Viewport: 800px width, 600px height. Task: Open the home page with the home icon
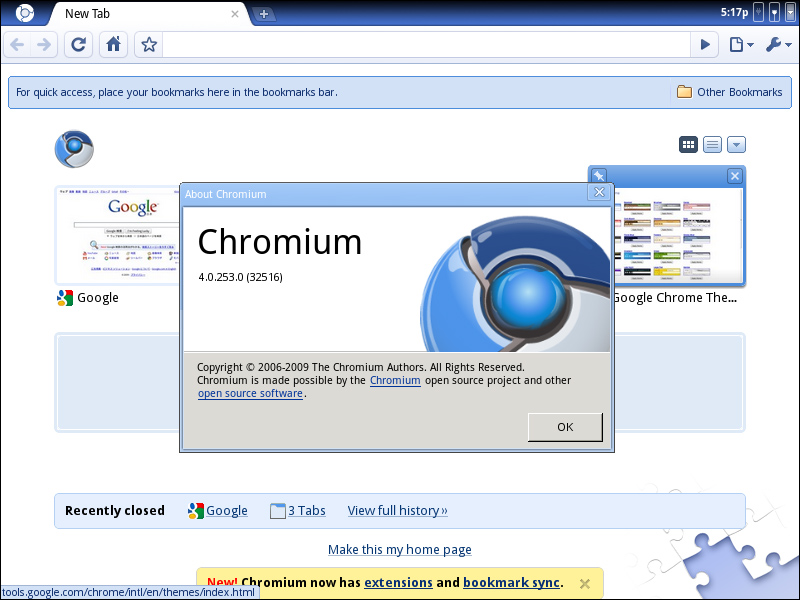click(114, 45)
